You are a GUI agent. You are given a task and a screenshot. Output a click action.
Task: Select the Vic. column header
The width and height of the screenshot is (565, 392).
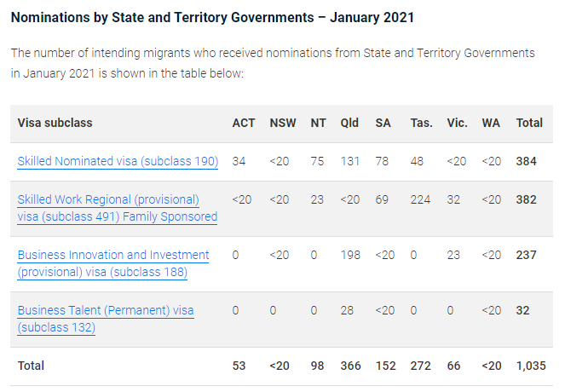(x=457, y=123)
